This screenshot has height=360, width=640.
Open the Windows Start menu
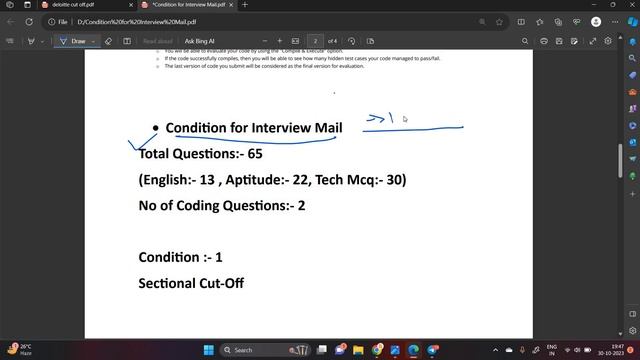(209, 350)
